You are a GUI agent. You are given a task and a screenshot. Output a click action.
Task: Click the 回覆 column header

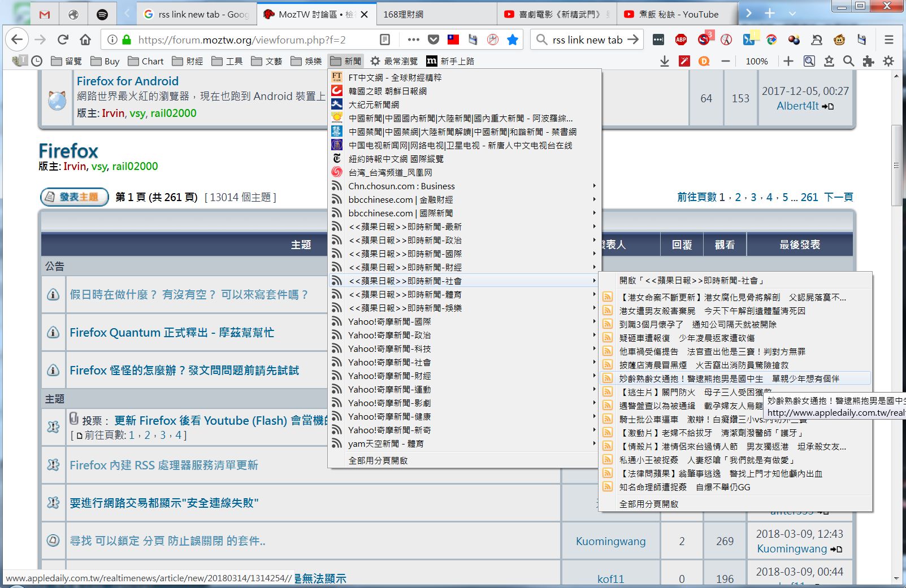tap(682, 245)
